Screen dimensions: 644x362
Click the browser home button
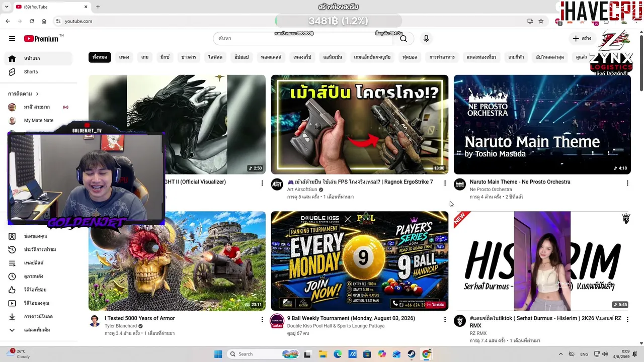point(44,21)
